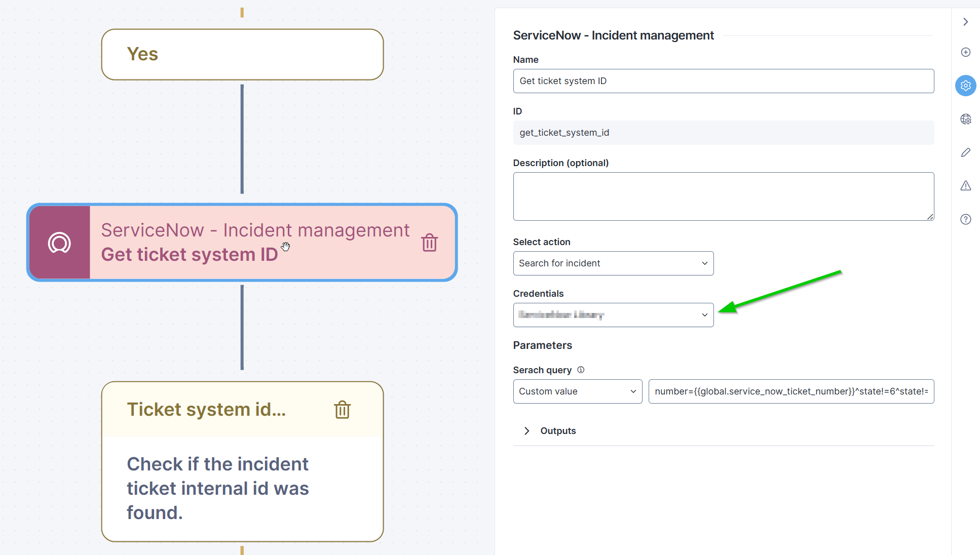Open the Credentials dropdown
The width and height of the screenshot is (980, 555).
[613, 315]
